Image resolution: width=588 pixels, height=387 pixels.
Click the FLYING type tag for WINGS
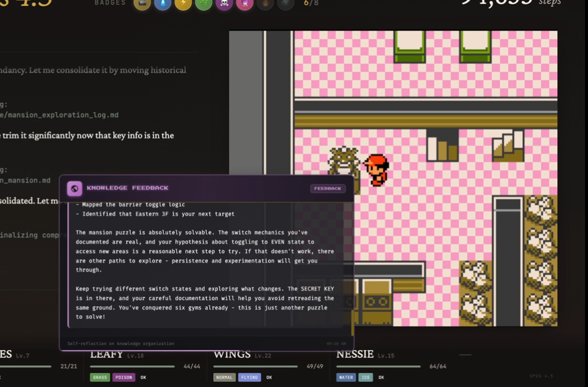(x=249, y=378)
